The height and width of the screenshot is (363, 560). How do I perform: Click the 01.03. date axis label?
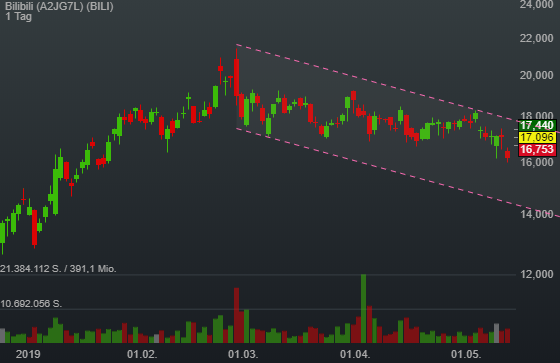tap(243, 354)
